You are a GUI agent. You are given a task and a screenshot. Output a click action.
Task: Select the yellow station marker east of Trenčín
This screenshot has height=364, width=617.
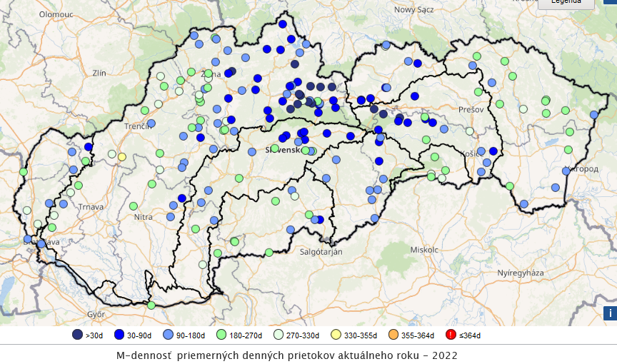(122, 156)
